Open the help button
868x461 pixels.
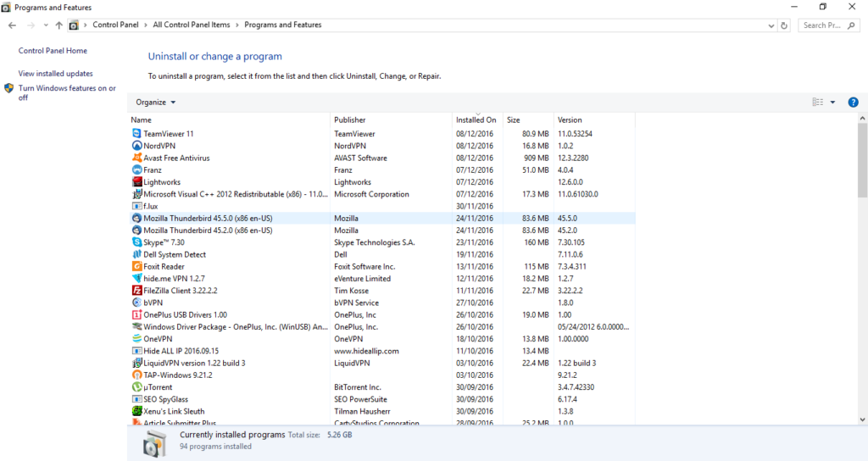tap(853, 103)
